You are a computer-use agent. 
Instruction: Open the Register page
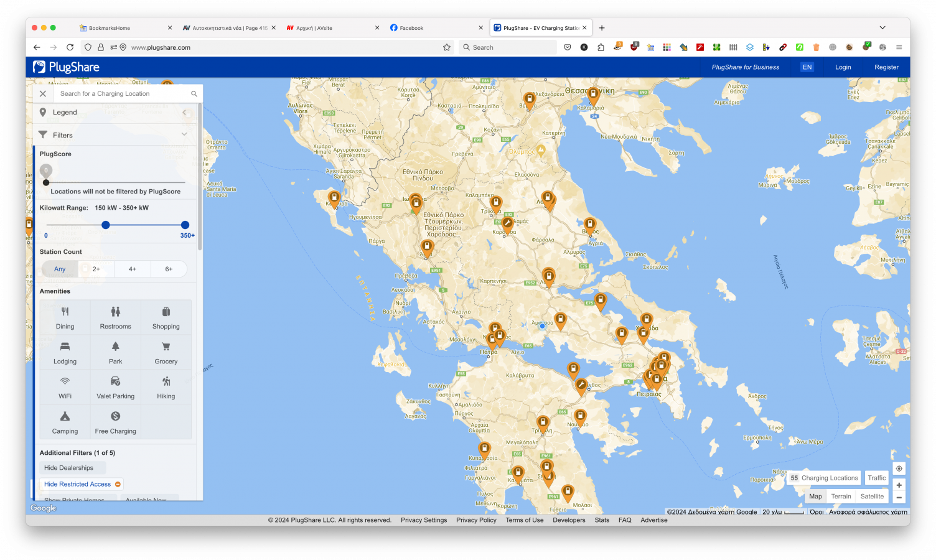[887, 67]
